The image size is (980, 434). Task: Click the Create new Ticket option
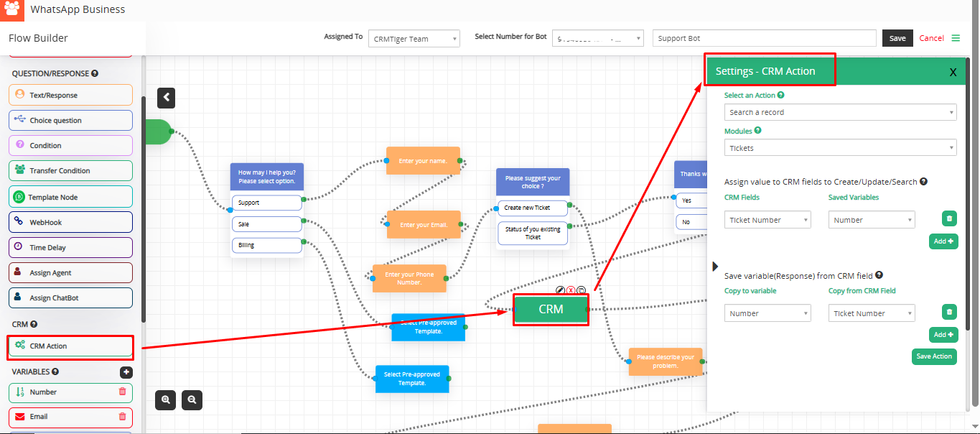(x=533, y=208)
